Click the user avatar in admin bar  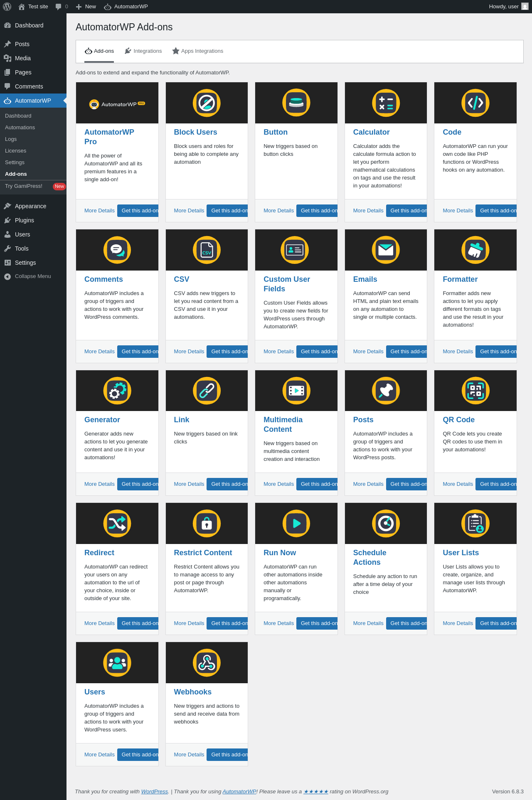tap(525, 7)
